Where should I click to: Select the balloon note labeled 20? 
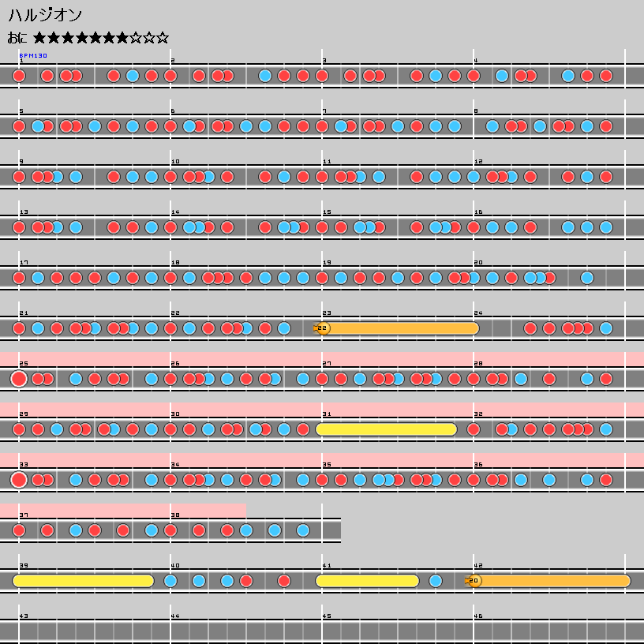[x=474, y=581]
